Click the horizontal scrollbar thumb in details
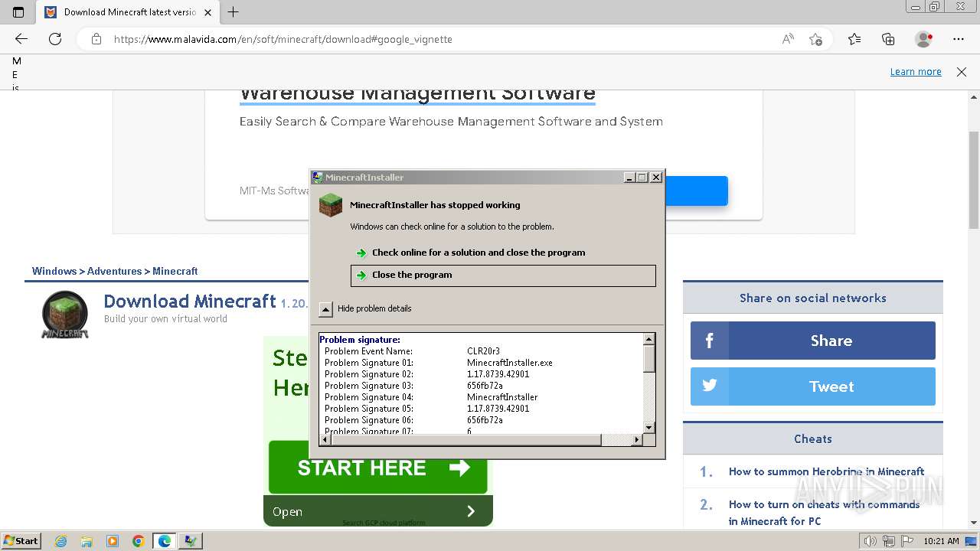 pos(466,440)
